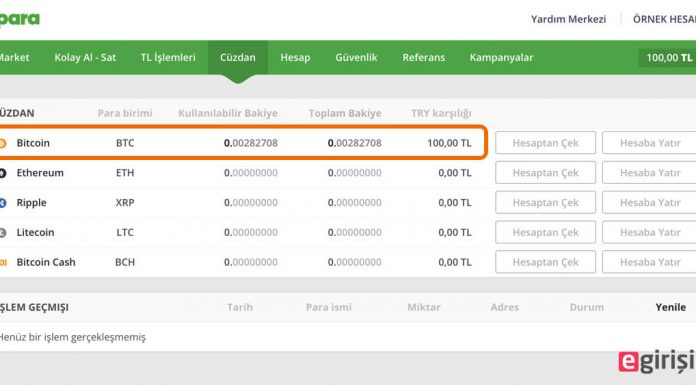Click the Ethereum coin icon
This screenshot has width=696, height=385.
point(3,173)
